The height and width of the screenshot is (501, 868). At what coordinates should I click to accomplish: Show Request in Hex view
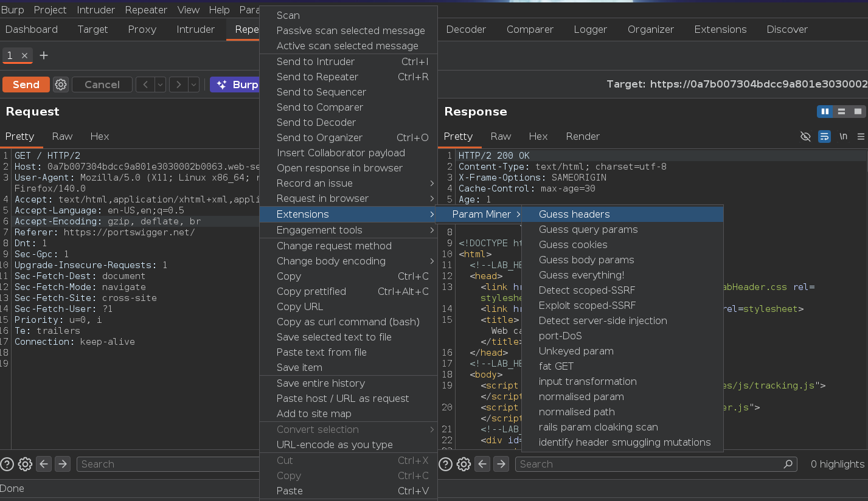pyautogui.click(x=100, y=136)
